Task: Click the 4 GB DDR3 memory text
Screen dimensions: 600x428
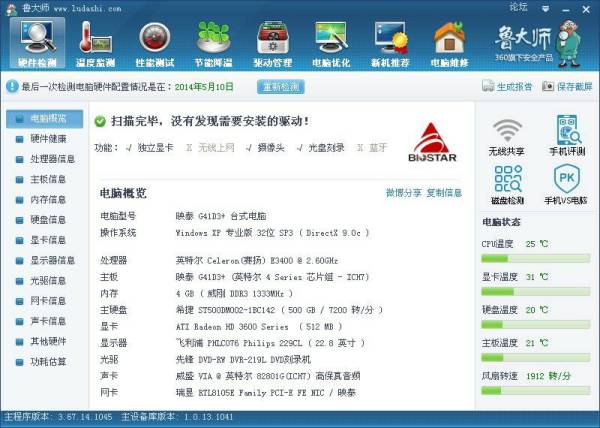Action: (235, 294)
